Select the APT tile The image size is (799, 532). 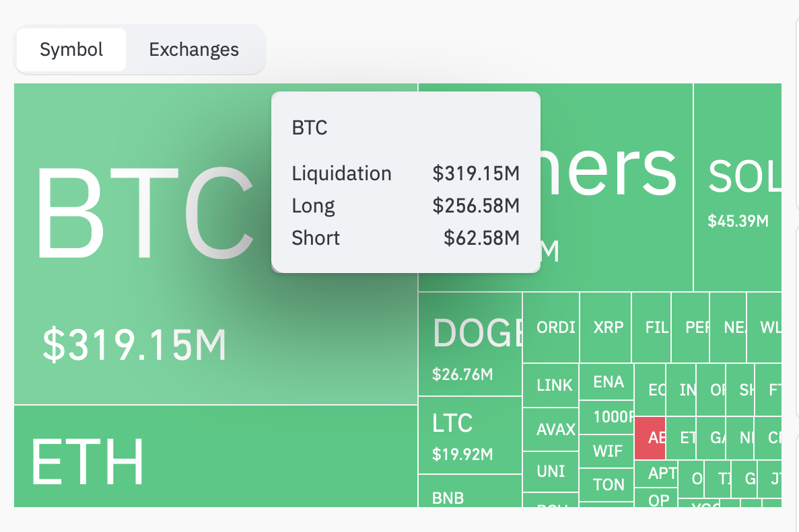tap(656, 474)
